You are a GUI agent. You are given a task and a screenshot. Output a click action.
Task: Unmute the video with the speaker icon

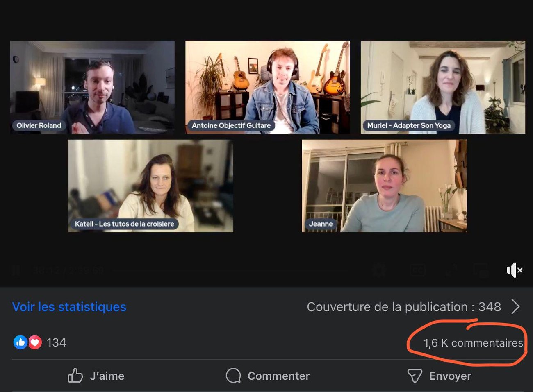pyautogui.click(x=514, y=270)
